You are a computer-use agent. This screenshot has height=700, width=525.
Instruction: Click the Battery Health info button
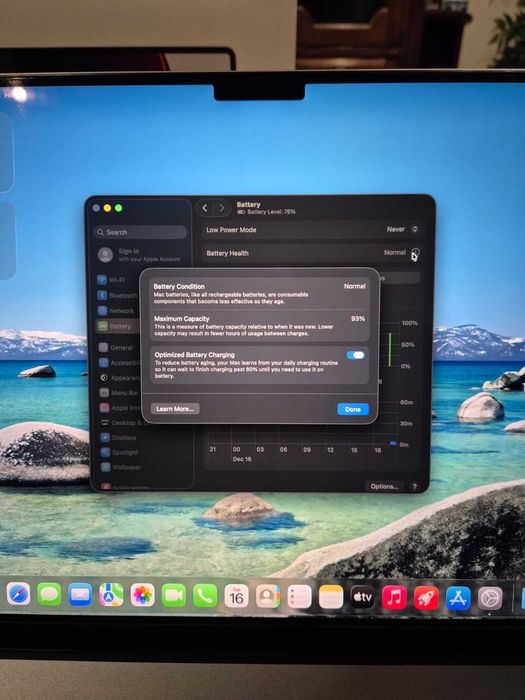coord(416,253)
